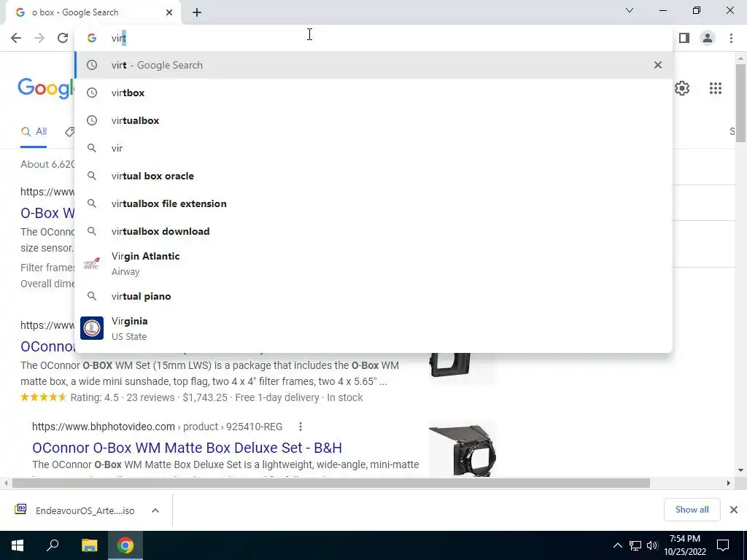Open a new tab with the plus button
The image size is (747, 560).
(x=197, y=12)
